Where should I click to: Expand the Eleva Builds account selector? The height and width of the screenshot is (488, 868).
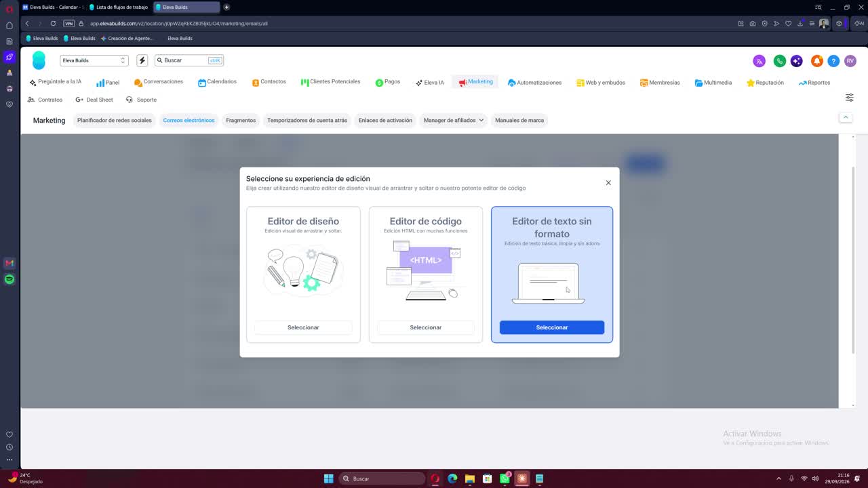pos(94,60)
